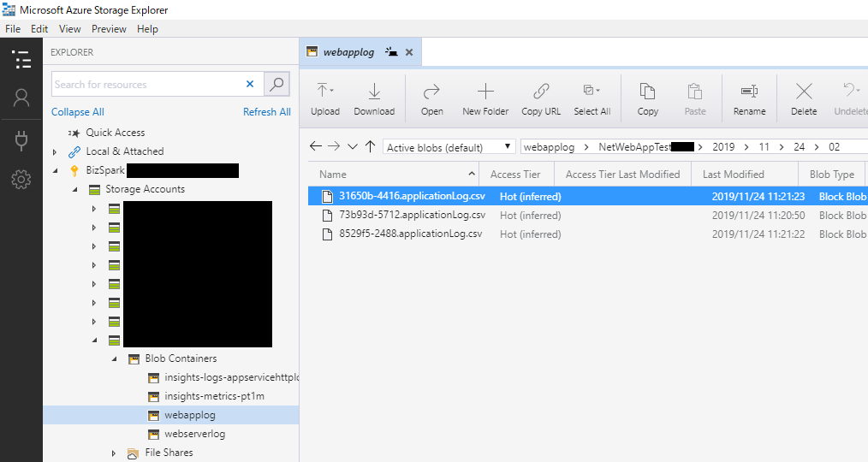Select File Shares tree item
Screen dimensions: 868x462
click(169, 453)
